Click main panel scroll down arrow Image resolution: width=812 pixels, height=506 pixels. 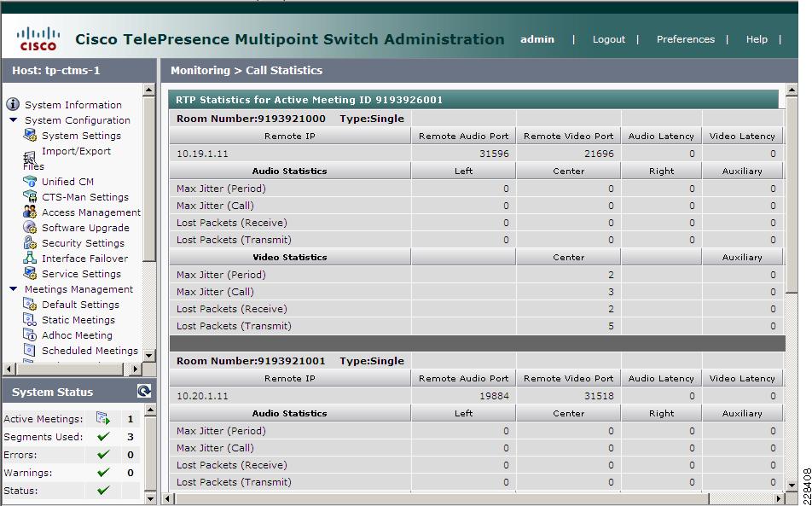click(792, 485)
